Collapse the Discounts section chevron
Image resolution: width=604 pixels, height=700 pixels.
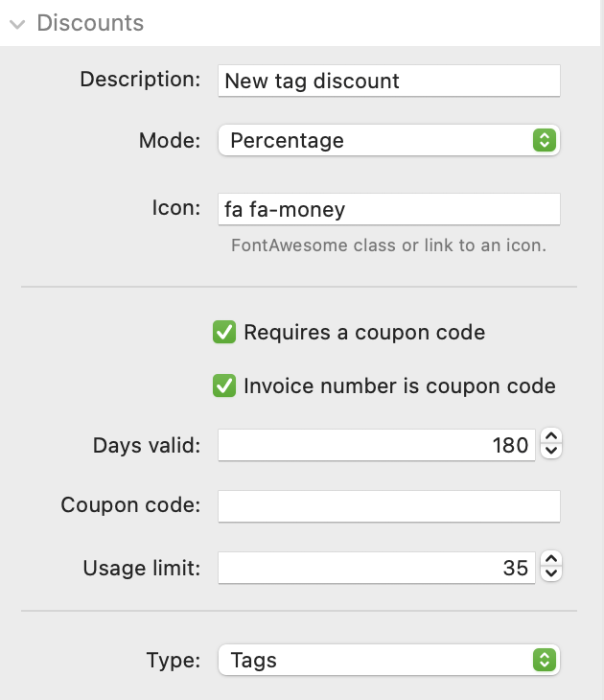[x=17, y=24]
